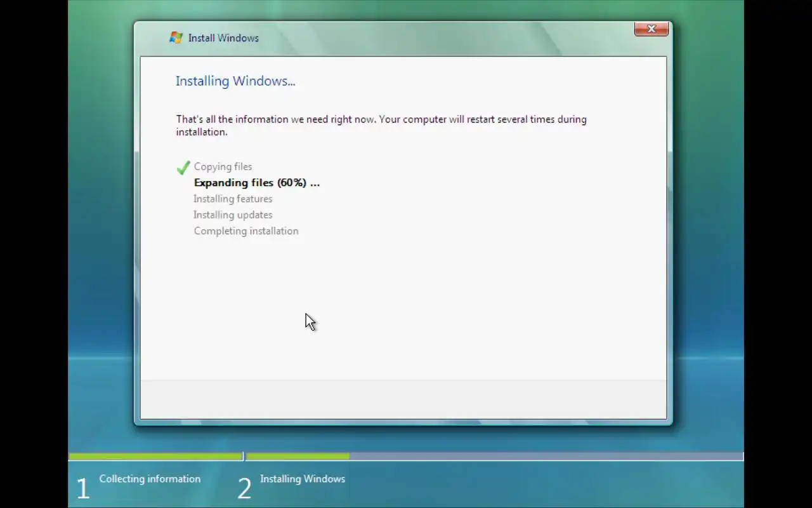This screenshot has height=508, width=812.
Task: Click the restart information paragraph
Action: pyautogui.click(x=381, y=126)
